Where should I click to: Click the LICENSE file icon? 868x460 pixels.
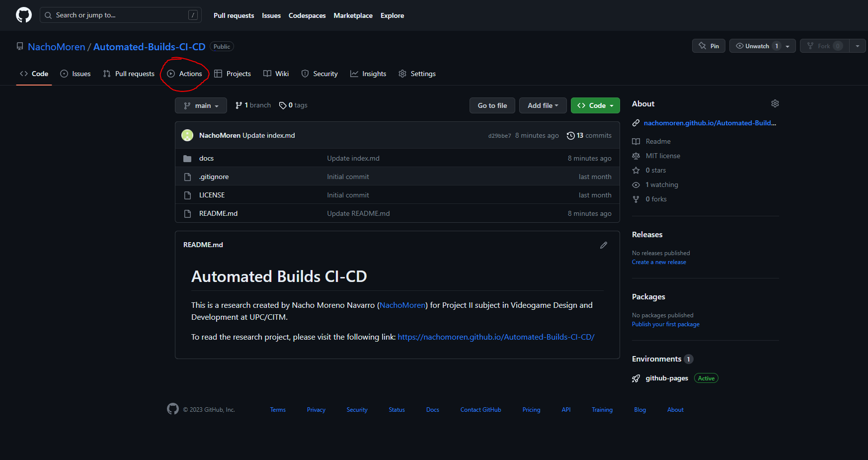(187, 195)
